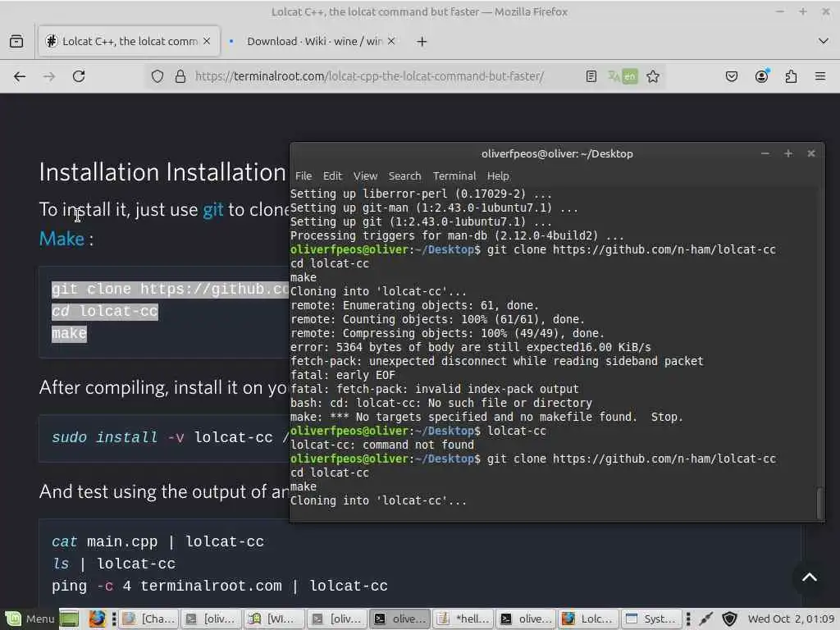View site security padlock information
The width and height of the screenshot is (840, 630).
180,76
